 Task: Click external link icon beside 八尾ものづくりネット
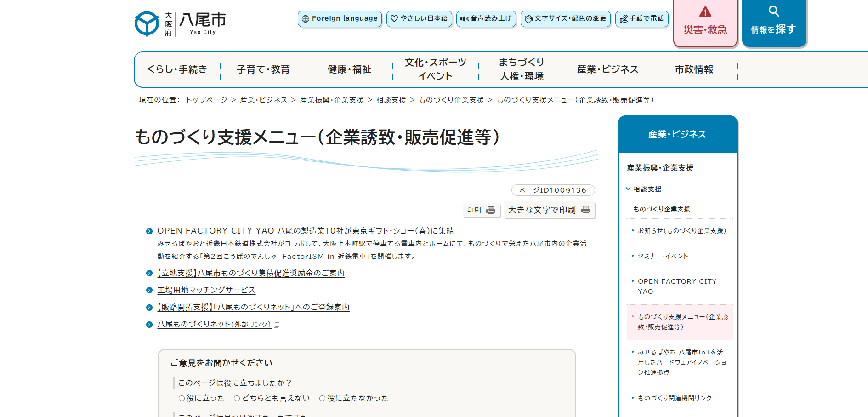click(x=277, y=325)
